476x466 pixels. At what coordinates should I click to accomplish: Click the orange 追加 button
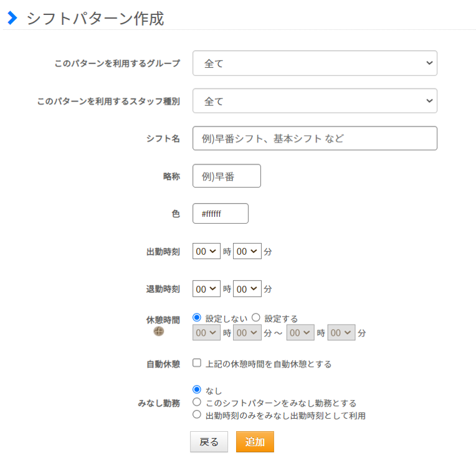click(x=255, y=442)
